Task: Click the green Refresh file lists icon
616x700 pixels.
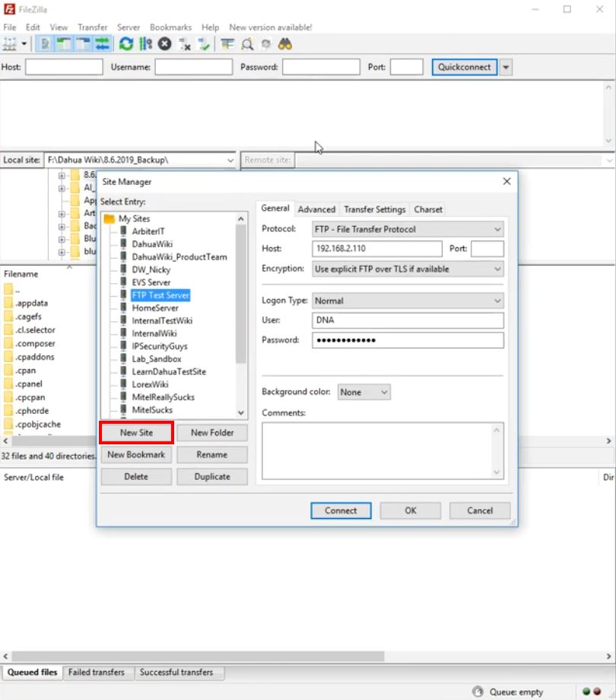Action: [x=126, y=44]
